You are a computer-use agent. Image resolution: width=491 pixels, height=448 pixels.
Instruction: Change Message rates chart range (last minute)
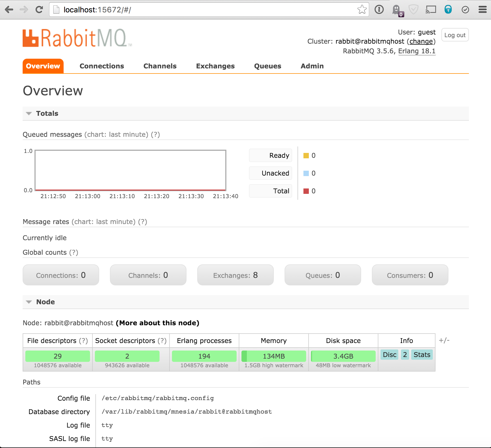(103, 222)
